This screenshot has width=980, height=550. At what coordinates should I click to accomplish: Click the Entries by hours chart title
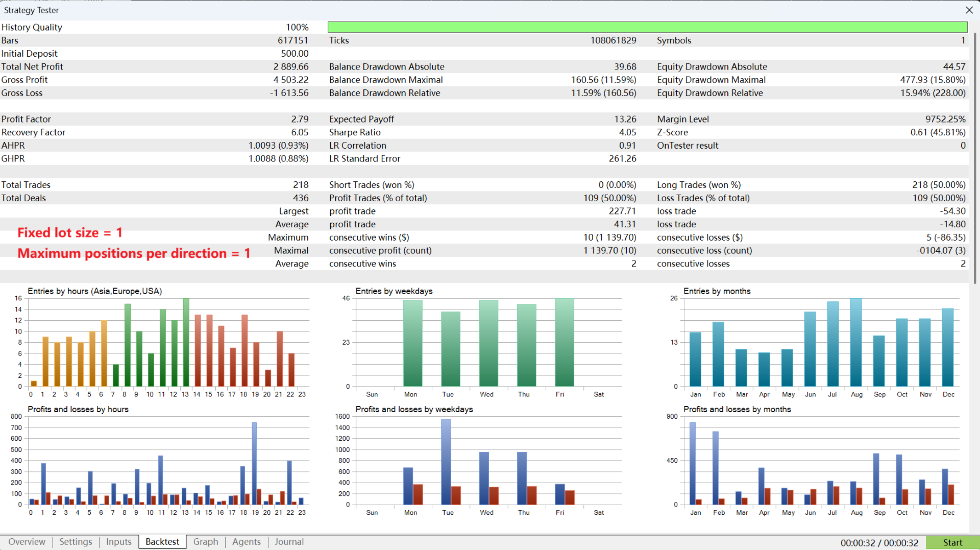tap(95, 291)
